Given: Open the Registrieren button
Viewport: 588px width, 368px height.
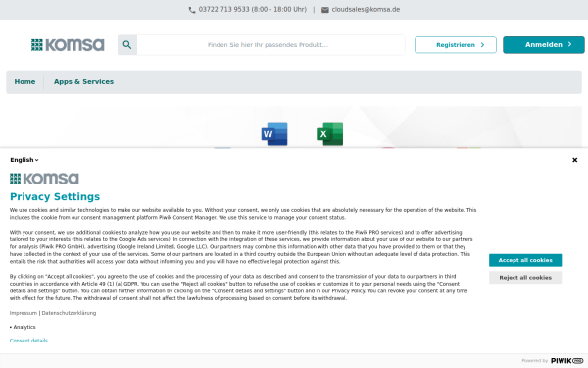Looking at the screenshot, I should pyautogui.click(x=456, y=45).
